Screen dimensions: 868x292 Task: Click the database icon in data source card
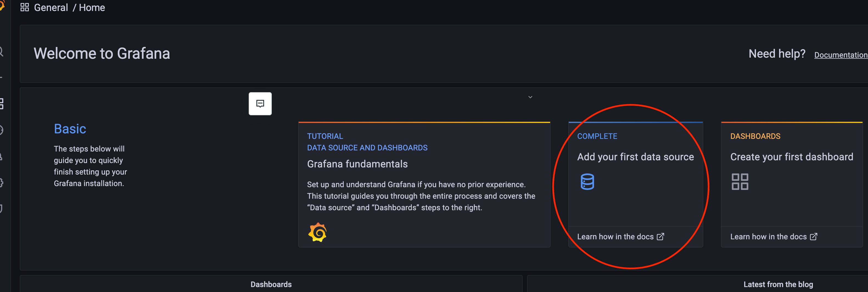(x=587, y=181)
